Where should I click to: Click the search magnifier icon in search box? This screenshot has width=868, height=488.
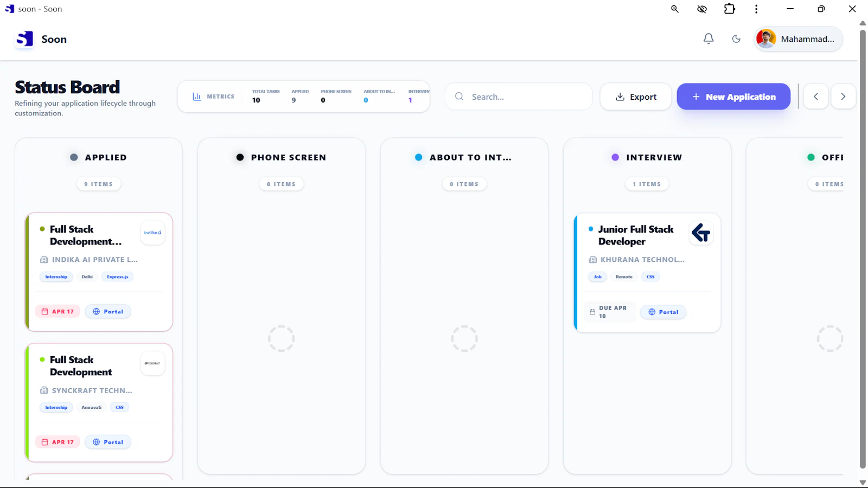pos(459,97)
